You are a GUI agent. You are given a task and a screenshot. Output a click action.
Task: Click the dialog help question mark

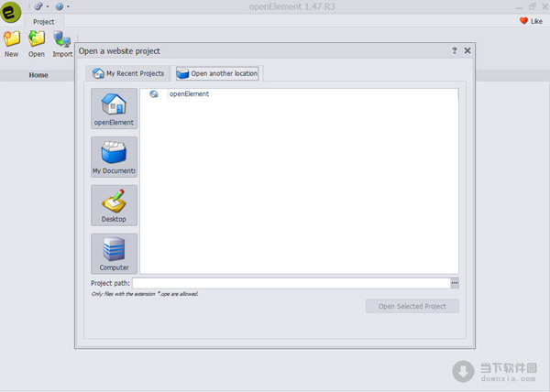click(455, 50)
